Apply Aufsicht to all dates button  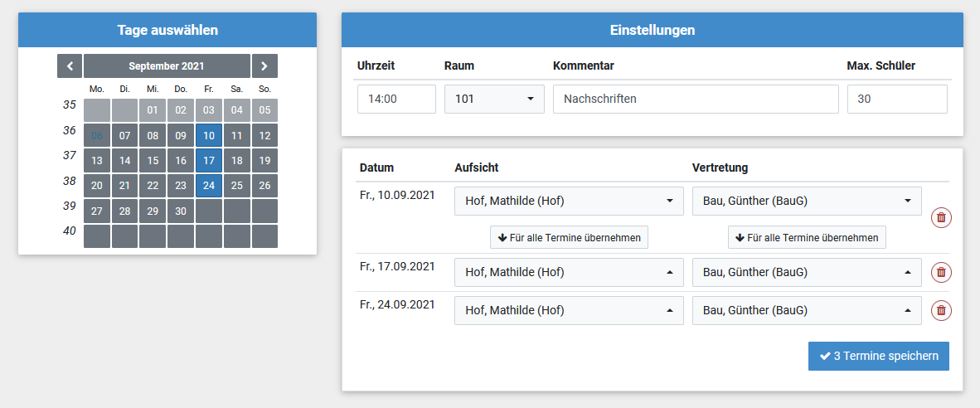[569, 237]
